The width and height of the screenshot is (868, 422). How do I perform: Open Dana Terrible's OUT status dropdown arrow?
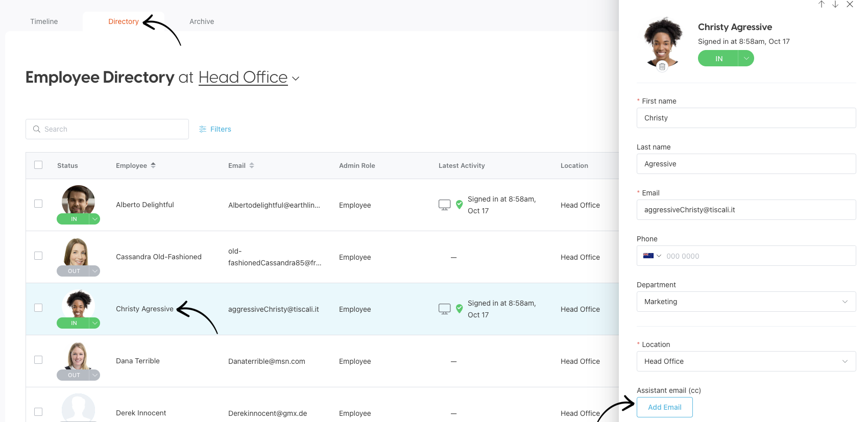pyautogui.click(x=95, y=375)
